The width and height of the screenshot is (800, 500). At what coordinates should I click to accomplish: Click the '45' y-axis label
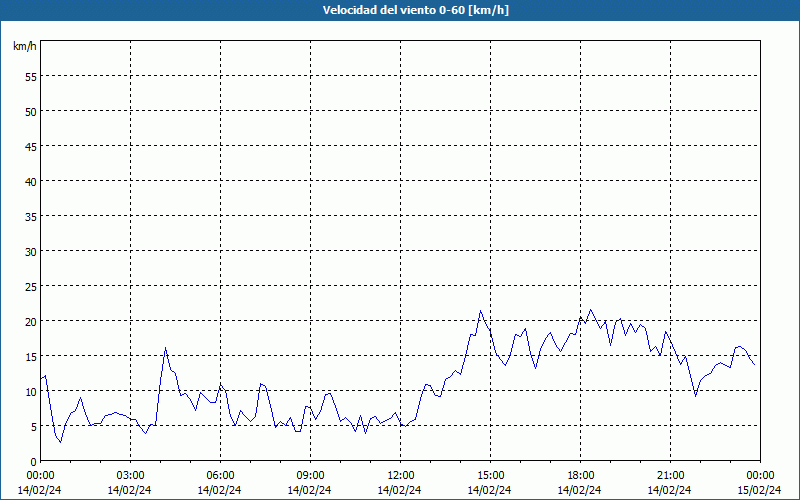coord(31,146)
